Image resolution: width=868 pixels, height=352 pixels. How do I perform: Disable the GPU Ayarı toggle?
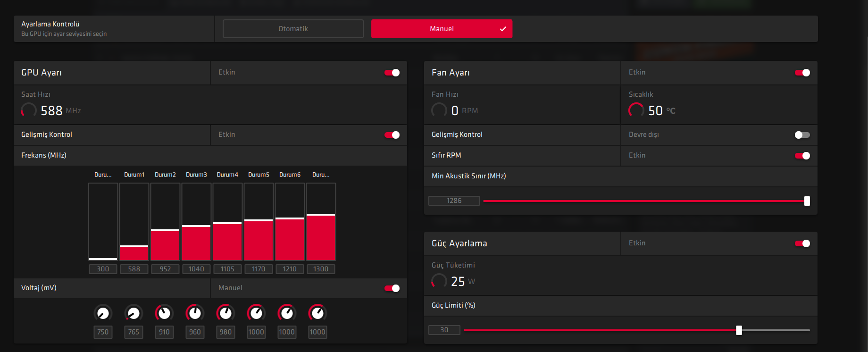tap(392, 73)
